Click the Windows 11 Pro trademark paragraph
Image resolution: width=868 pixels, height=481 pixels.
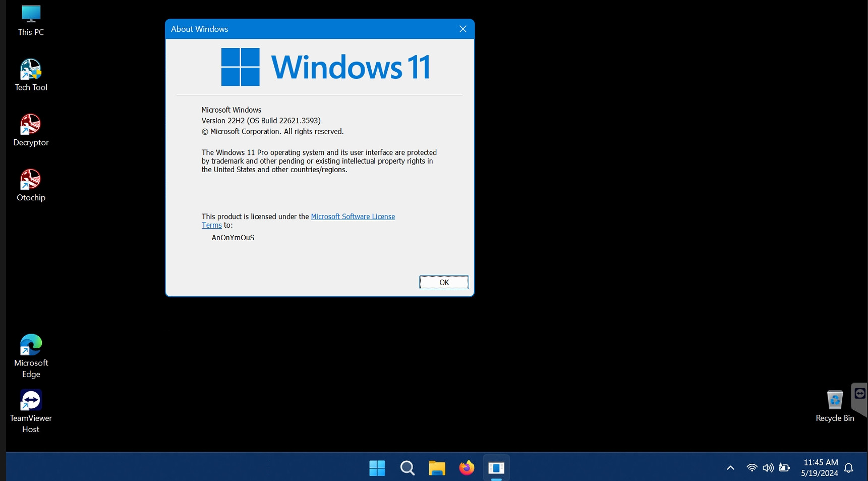point(319,161)
